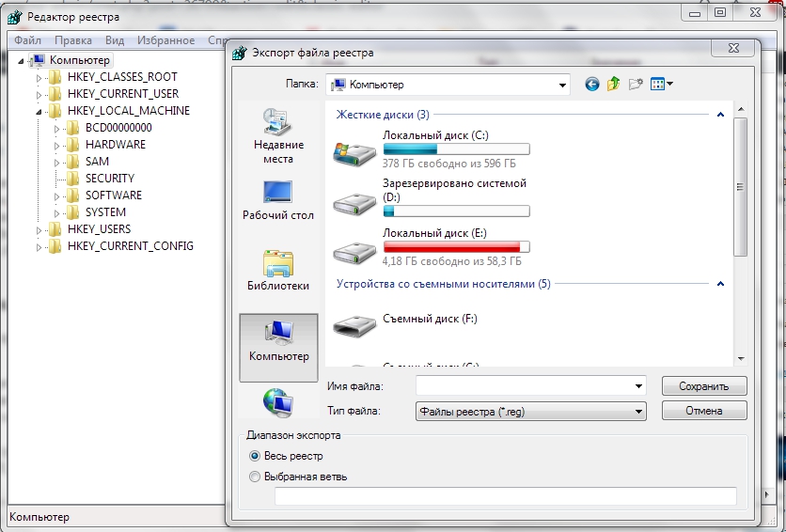Viewport: 786px width, 532px height.
Task: Open Libraries (Библиотеки) in places bar
Action: [278, 270]
